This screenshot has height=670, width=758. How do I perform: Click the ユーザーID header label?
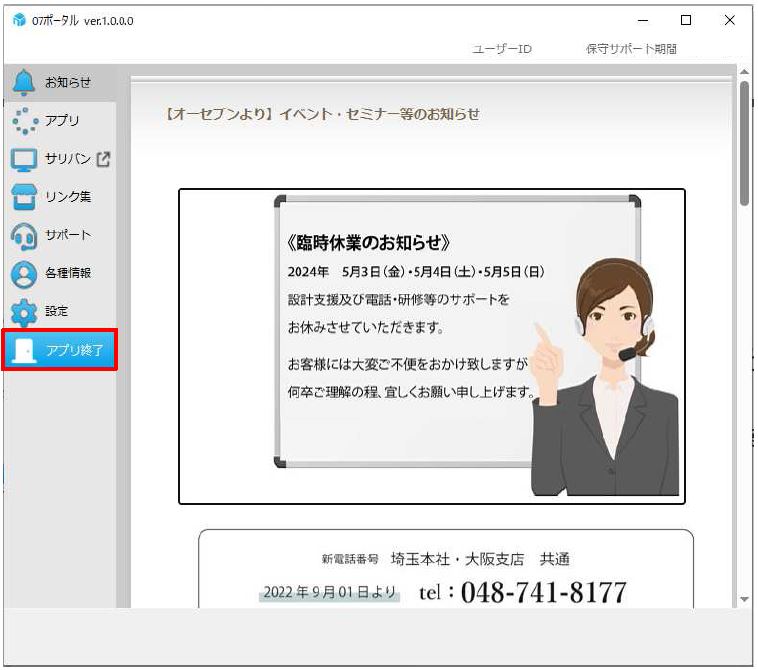point(502,49)
